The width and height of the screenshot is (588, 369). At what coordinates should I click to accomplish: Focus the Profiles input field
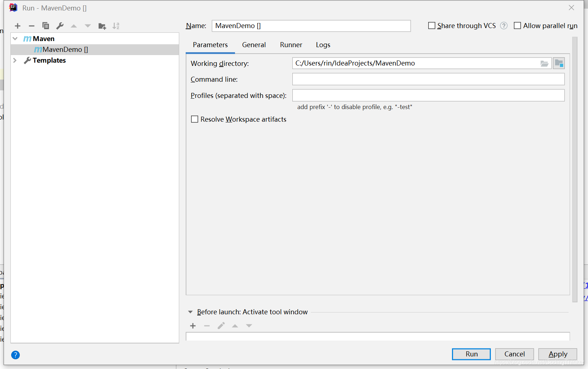coord(428,95)
